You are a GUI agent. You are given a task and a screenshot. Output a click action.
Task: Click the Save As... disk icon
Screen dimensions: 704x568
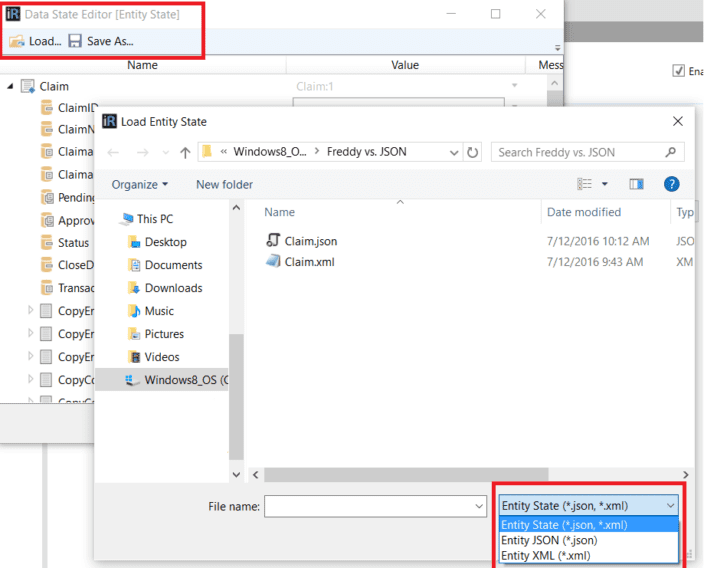click(x=75, y=41)
